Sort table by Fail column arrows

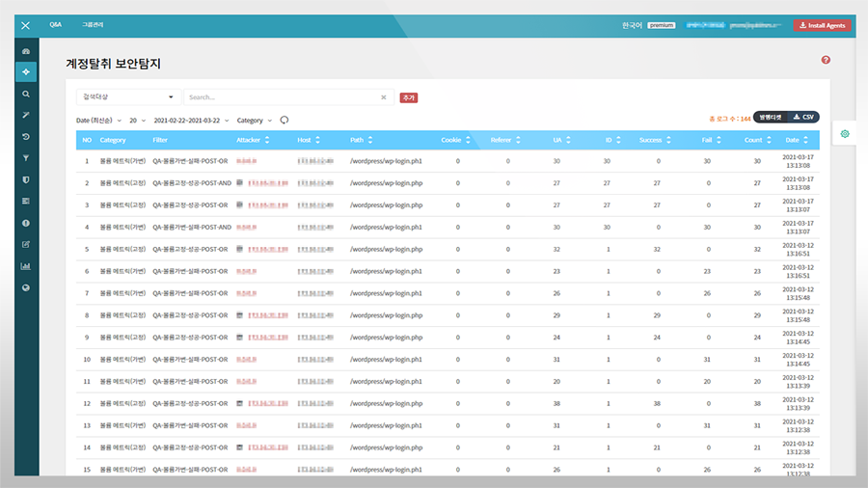pyautogui.click(x=719, y=140)
